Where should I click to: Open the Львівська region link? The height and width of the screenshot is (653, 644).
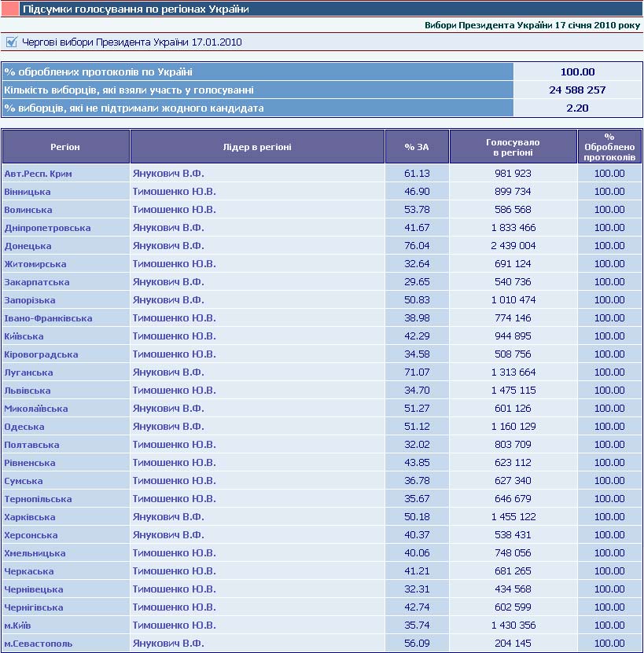[x=28, y=391]
